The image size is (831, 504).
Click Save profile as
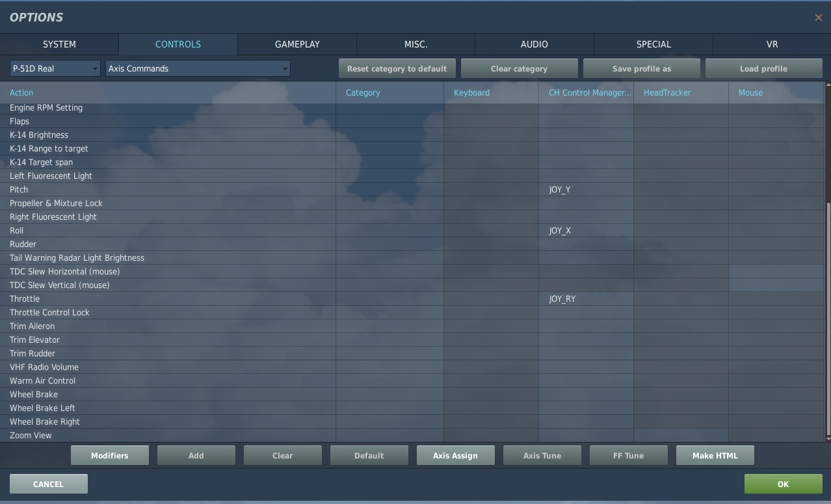tap(641, 68)
